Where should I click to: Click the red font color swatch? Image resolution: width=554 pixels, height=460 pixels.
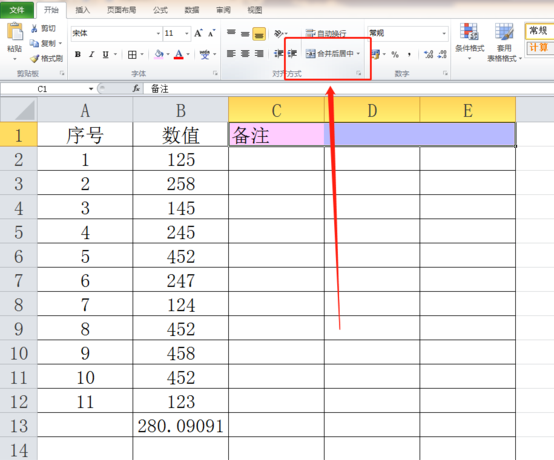179,54
